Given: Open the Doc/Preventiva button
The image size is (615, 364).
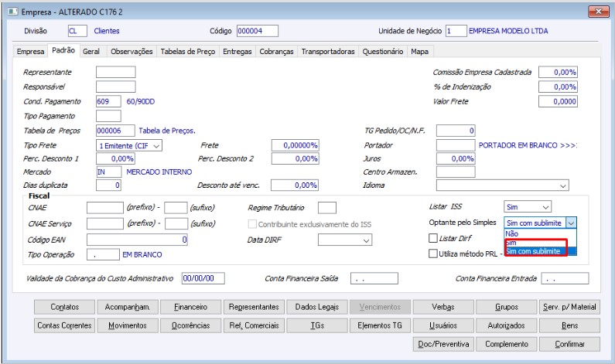Looking at the screenshot, I should (x=443, y=344).
